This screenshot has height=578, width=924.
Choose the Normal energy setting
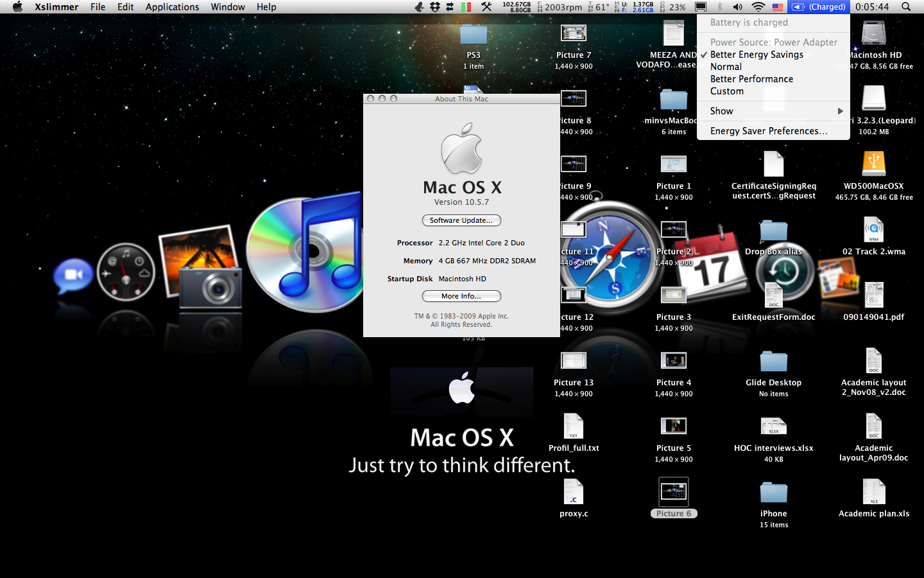click(726, 67)
